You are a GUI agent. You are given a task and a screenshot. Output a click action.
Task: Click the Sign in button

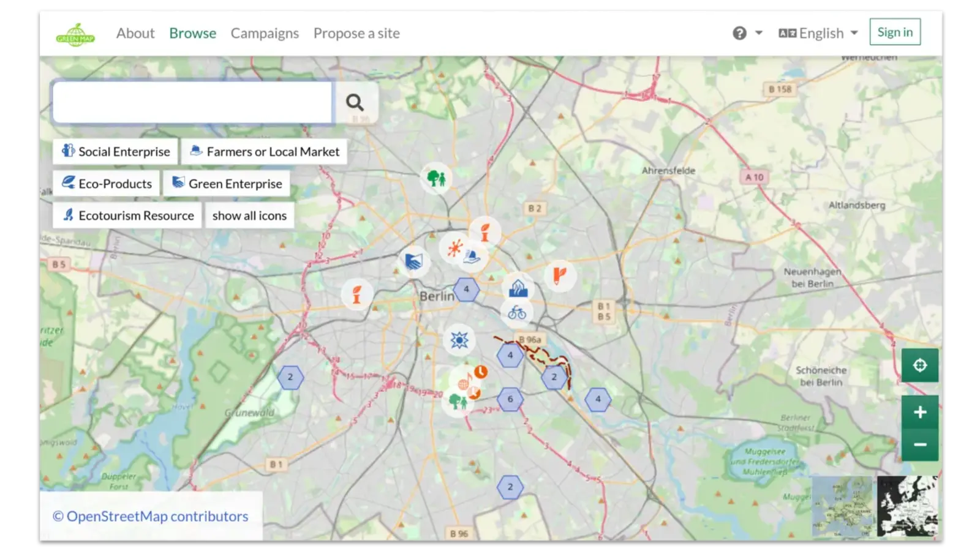click(x=895, y=32)
